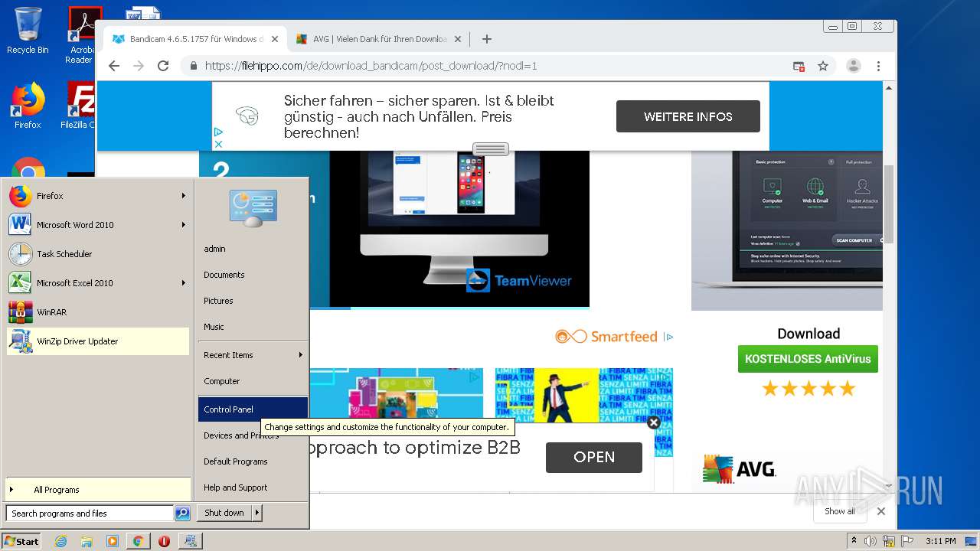Click the TeamViewer ad image
The width and height of the screenshot is (980, 551).
pyautogui.click(x=459, y=228)
